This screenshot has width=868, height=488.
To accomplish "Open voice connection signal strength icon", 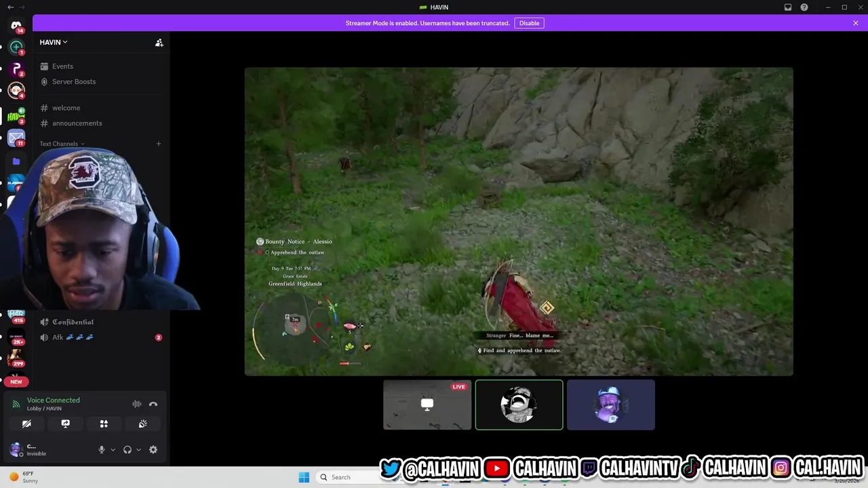I will (16, 404).
